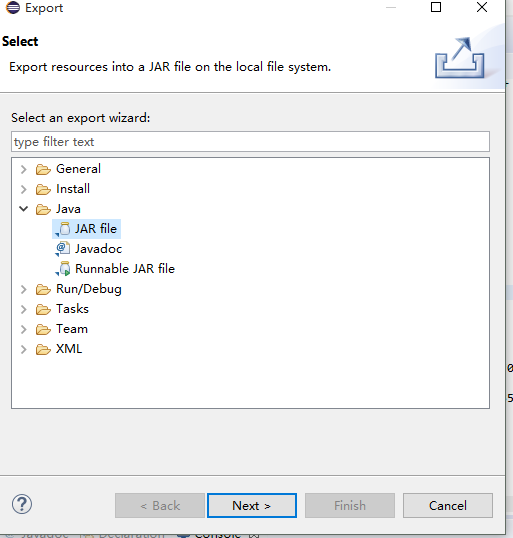Viewport: 513px width, 538px height.
Task: Focus the type filter text field
Action: pyautogui.click(x=250, y=141)
